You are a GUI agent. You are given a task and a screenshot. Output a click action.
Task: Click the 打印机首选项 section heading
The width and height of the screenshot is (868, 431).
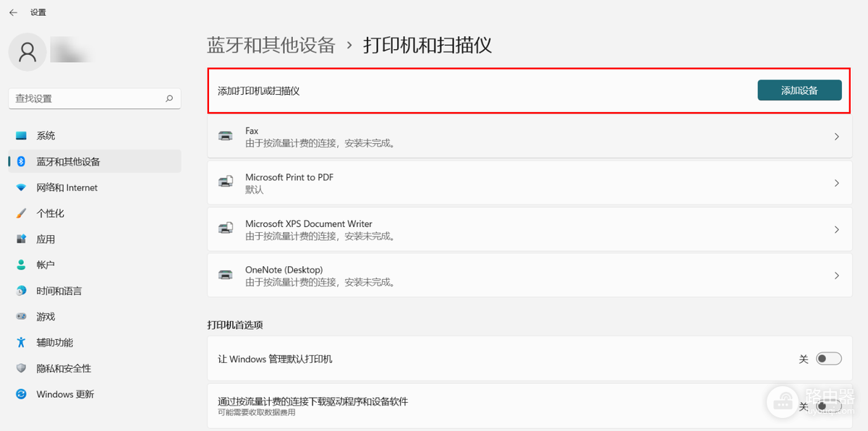click(235, 325)
